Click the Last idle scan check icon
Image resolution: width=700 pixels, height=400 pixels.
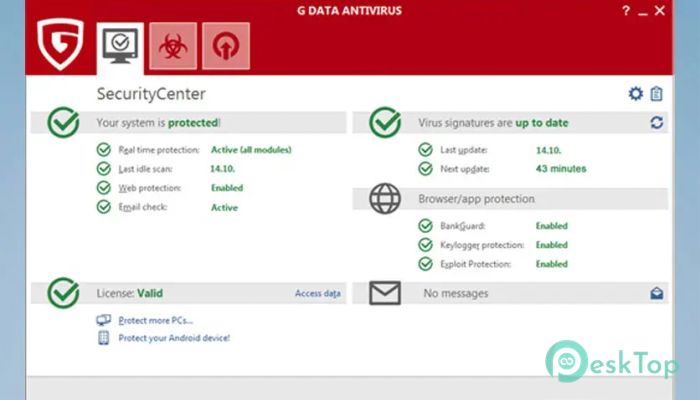coord(104,168)
